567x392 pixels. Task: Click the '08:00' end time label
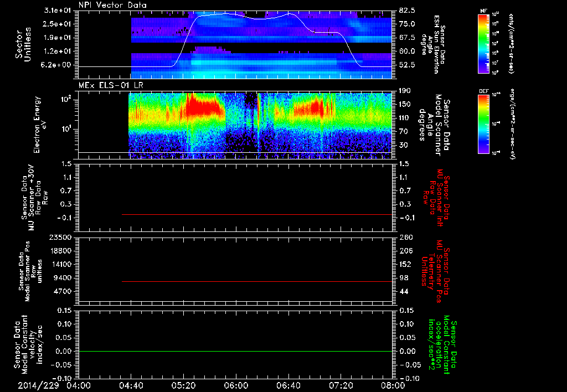394,385
